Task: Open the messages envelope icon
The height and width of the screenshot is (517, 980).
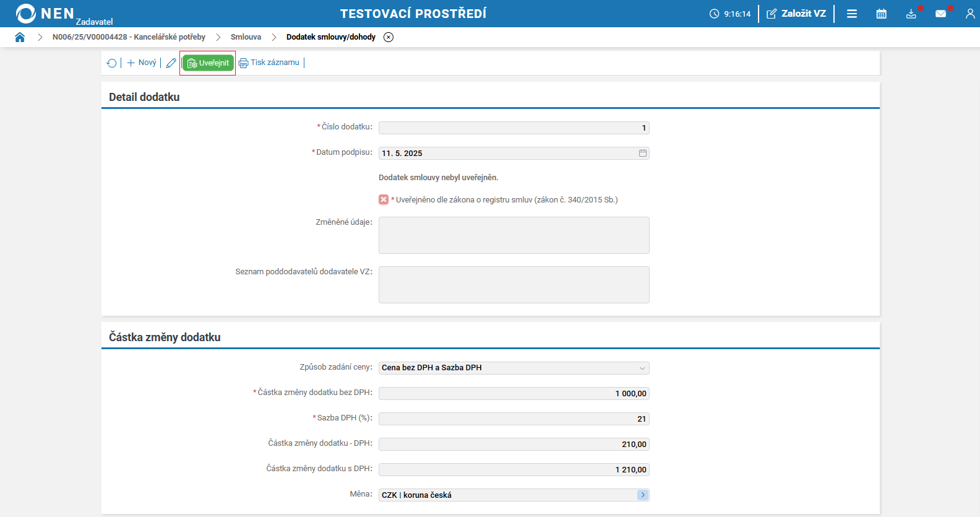Action: (x=941, y=14)
